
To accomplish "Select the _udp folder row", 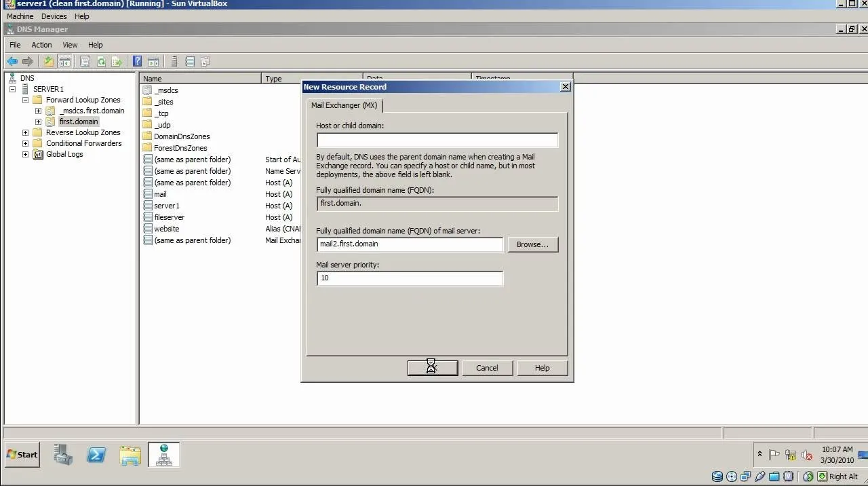I will click(162, 125).
